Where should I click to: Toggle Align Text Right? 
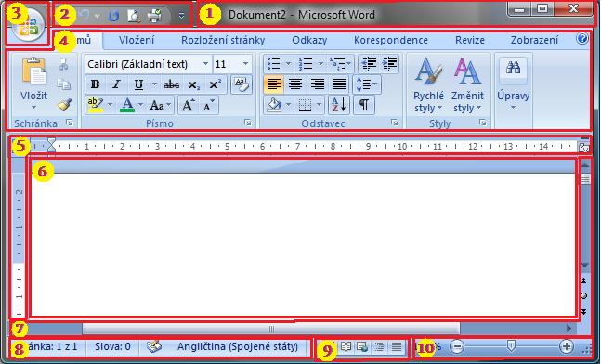317,84
